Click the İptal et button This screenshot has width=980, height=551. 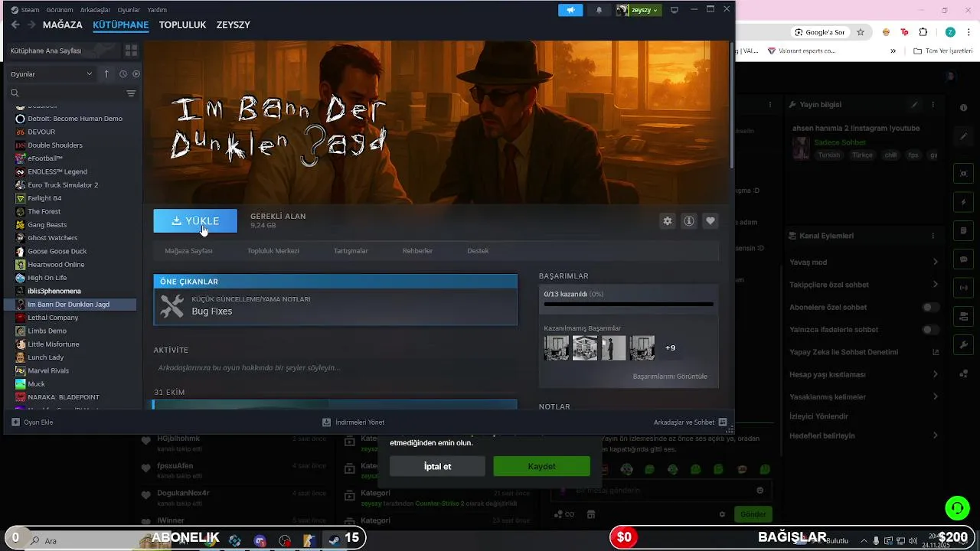tap(437, 466)
